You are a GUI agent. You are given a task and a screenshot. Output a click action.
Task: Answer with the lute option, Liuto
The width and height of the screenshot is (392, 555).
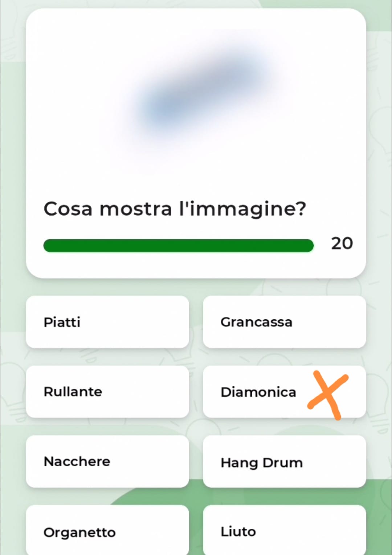(284, 531)
